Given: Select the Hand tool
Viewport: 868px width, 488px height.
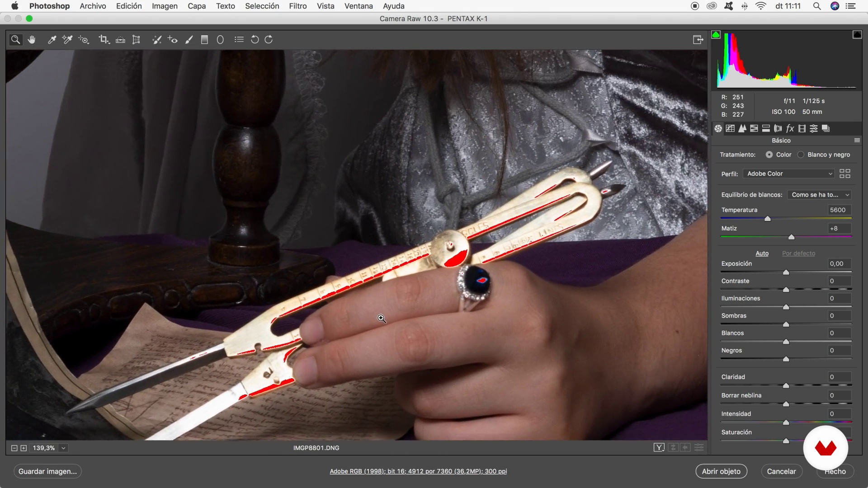Looking at the screenshot, I should coord(32,40).
